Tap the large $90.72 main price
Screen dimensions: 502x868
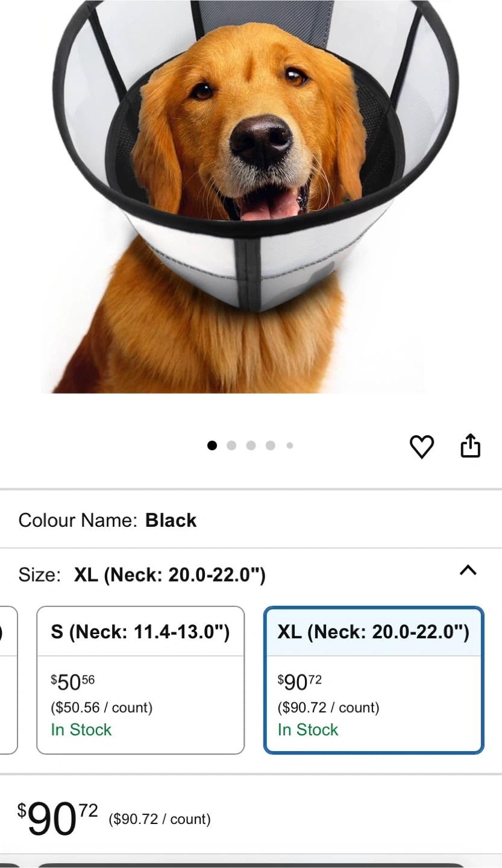point(57,819)
